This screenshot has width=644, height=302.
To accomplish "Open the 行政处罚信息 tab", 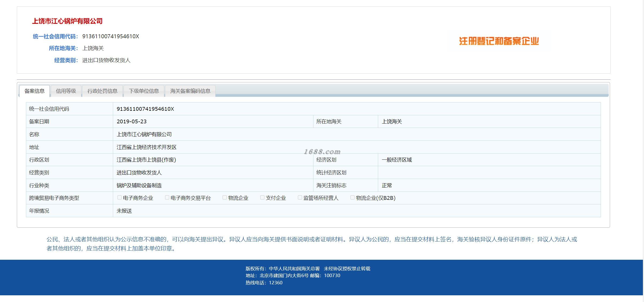I will 102,91.
